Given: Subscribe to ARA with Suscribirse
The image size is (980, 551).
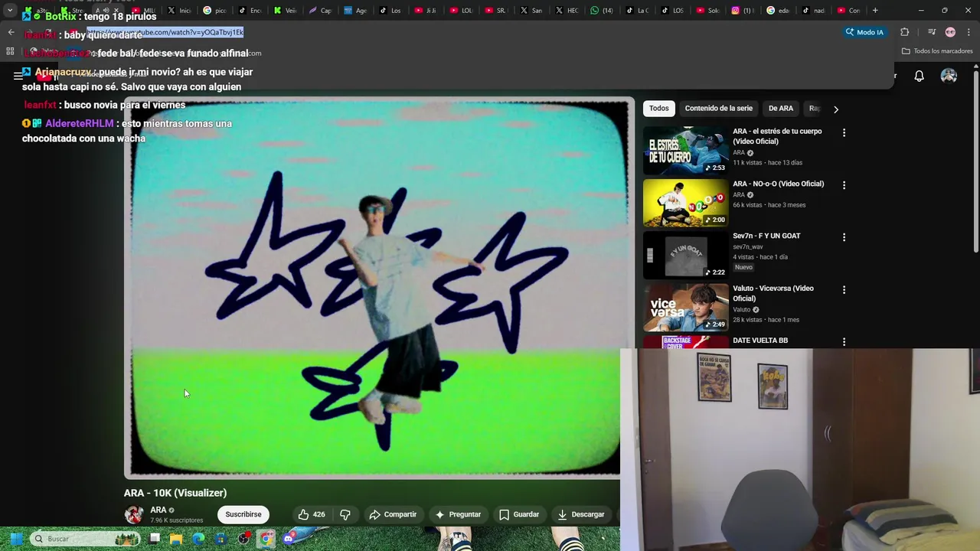Looking at the screenshot, I should [x=243, y=514].
